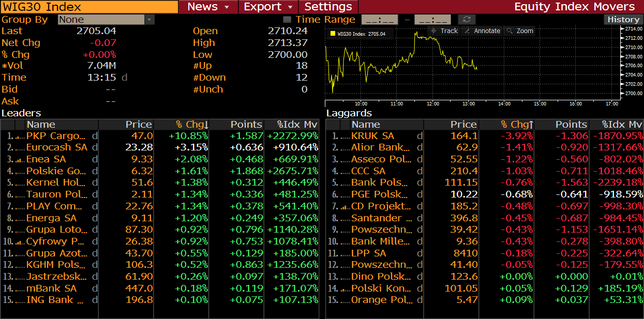Click the Annotate pencil icon

[468, 31]
